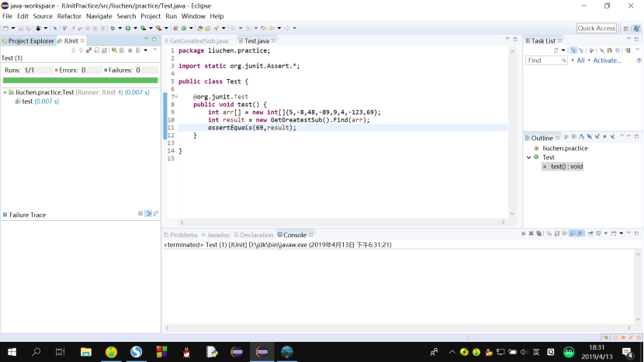The width and height of the screenshot is (644, 362).
Task: Select liuchen.practice package in Outline
Action: point(561,148)
